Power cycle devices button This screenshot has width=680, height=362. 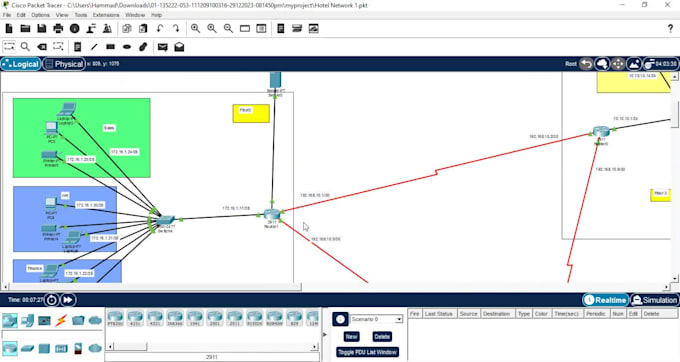click(52, 300)
